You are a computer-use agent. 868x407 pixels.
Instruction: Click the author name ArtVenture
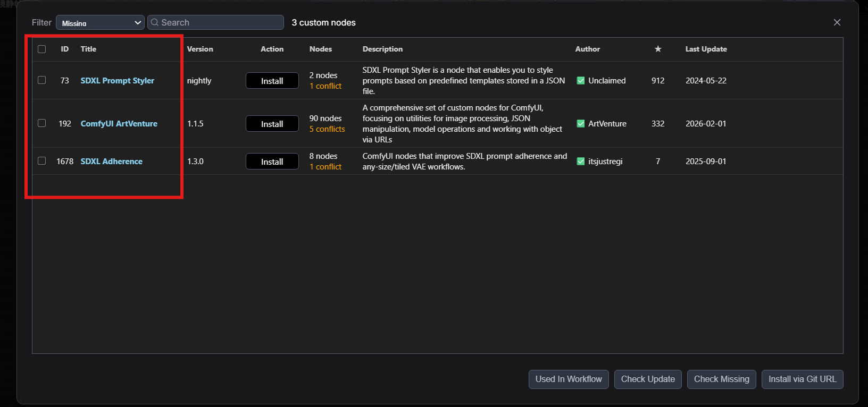[x=607, y=124]
